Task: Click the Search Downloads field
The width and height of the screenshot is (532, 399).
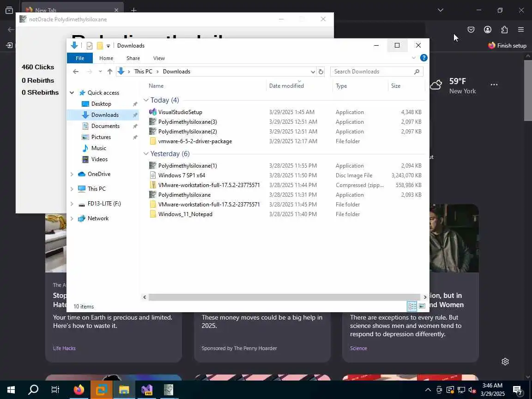Action: [377, 72]
